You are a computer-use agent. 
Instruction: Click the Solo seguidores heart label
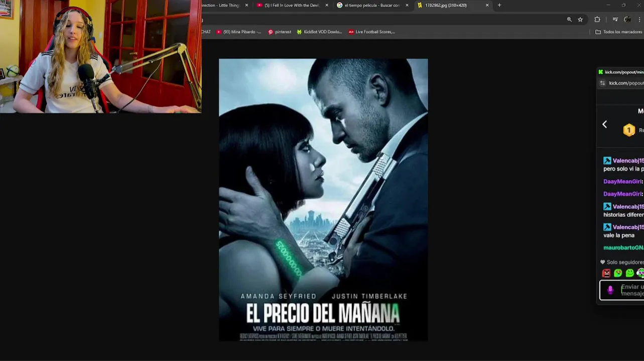622,262
